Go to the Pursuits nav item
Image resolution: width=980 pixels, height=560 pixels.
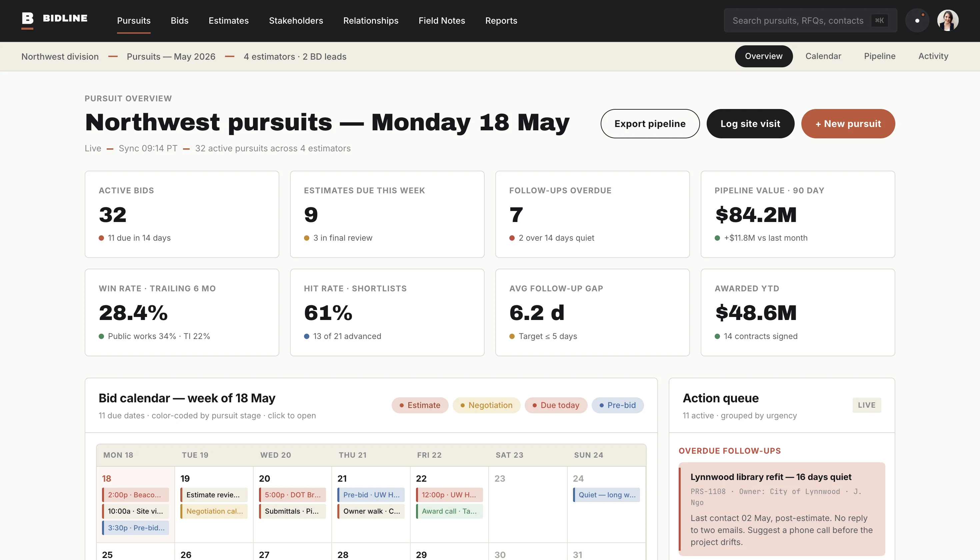(x=134, y=20)
